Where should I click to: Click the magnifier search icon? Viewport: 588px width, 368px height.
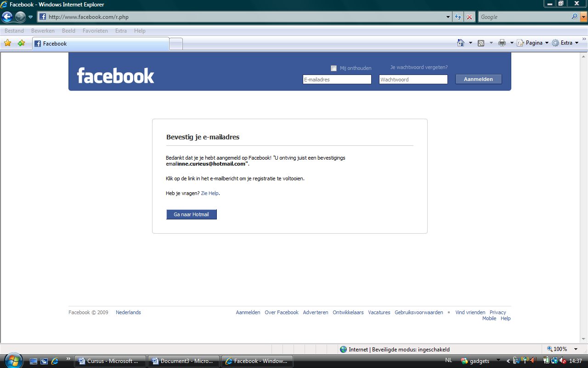(x=575, y=17)
